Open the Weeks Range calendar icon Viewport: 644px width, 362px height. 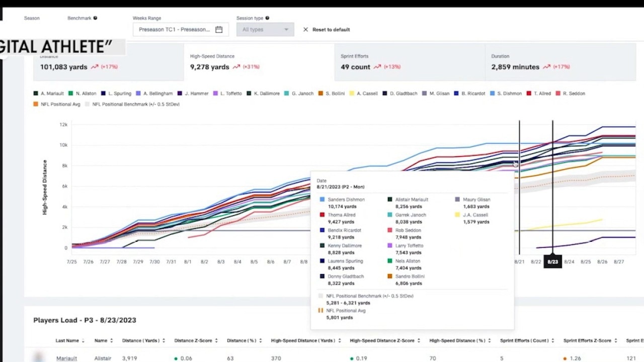point(219,30)
